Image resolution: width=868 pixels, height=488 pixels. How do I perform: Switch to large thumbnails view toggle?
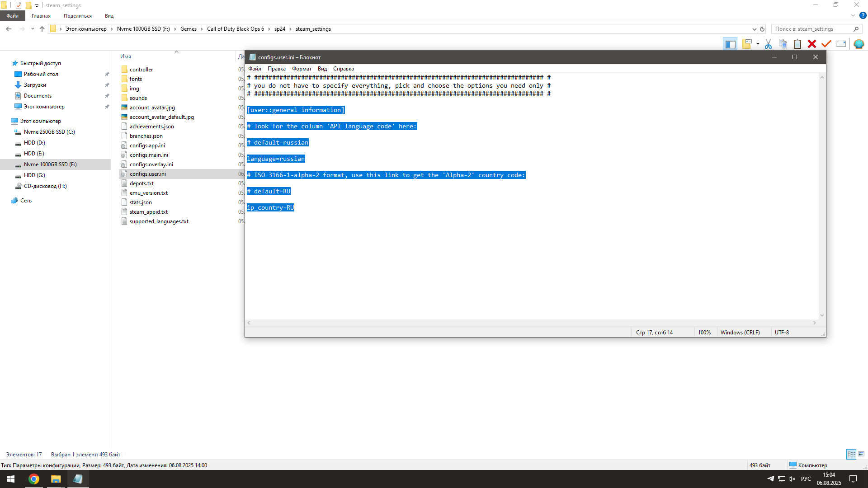click(861, 454)
